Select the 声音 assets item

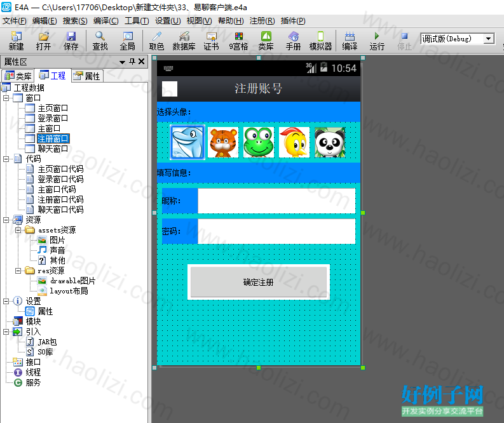point(57,250)
